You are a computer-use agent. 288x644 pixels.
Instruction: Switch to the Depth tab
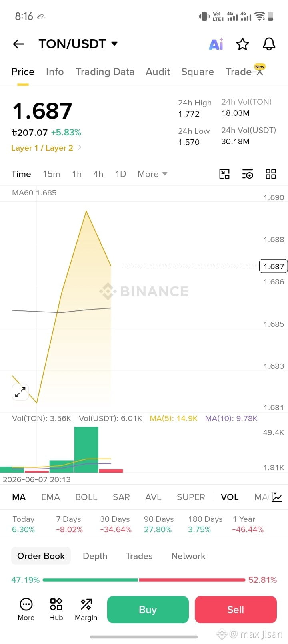pos(95,556)
